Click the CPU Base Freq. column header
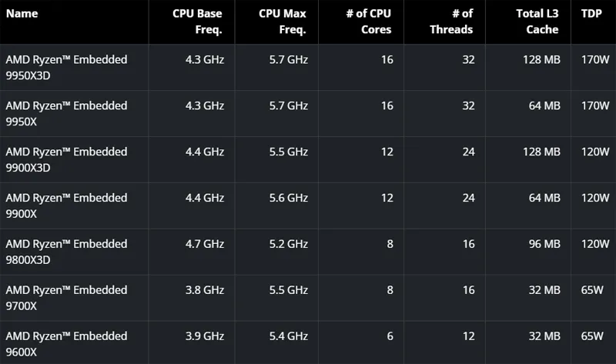616x364 pixels. pos(198,22)
